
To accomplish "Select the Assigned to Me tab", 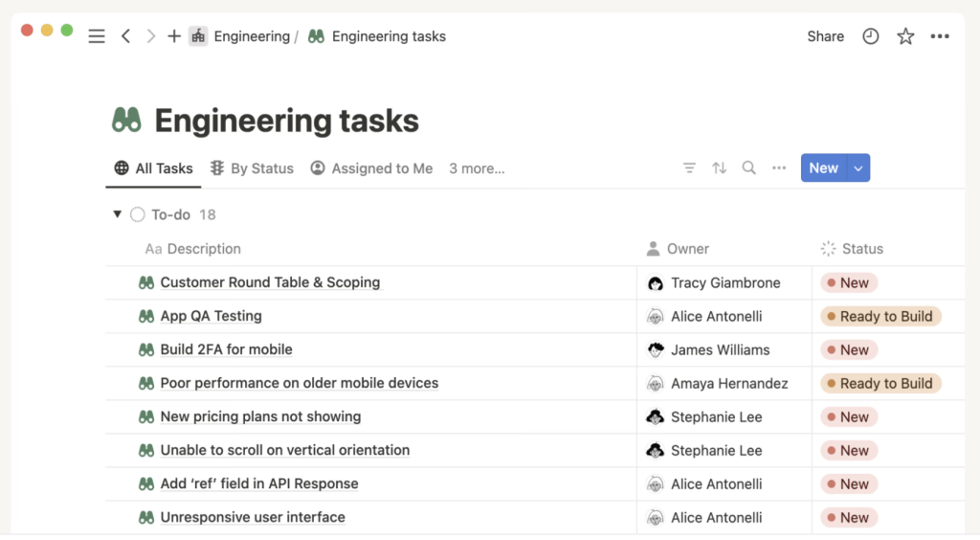I will tap(371, 169).
